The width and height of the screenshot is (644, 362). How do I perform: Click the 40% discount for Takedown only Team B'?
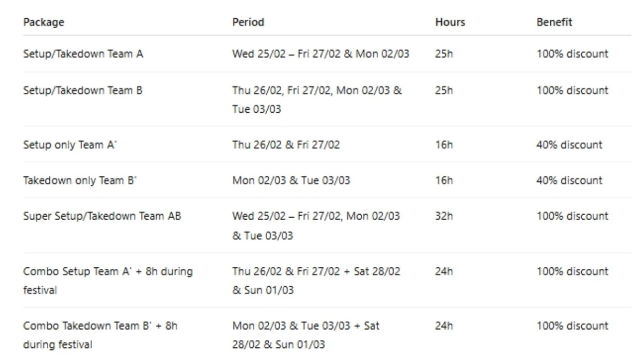pyautogui.click(x=570, y=180)
